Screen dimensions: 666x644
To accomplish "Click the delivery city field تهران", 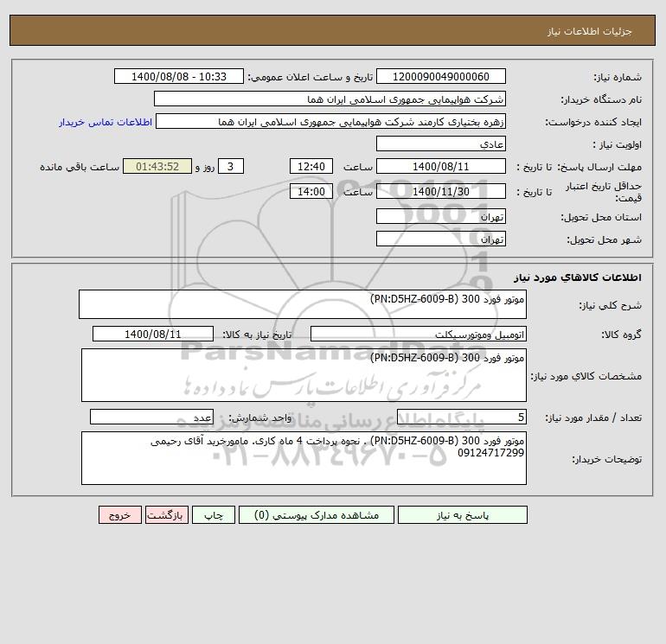I will [x=441, y=239].
